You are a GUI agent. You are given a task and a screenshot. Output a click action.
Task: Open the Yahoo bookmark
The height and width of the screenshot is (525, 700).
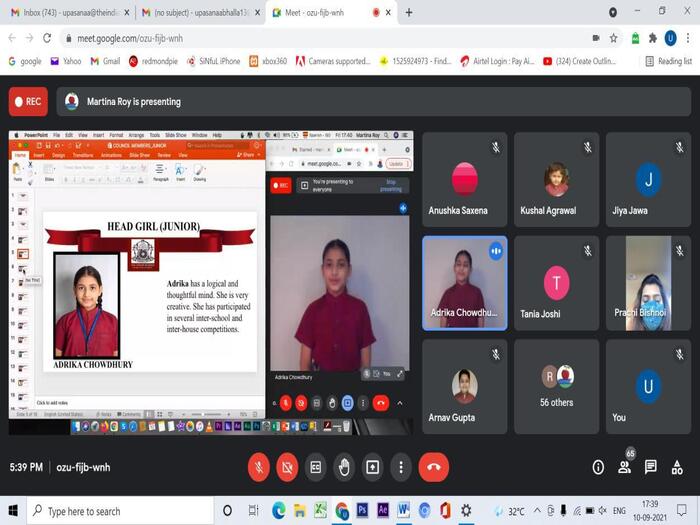point(66,61)
